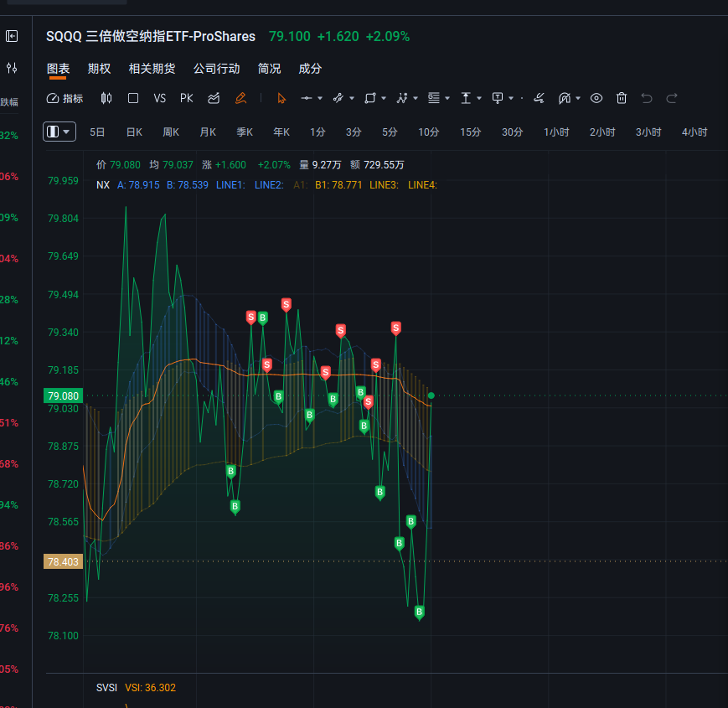Open the filter sliders icon in sidebar
Viewport: 728px width, 708px height.
12,68
